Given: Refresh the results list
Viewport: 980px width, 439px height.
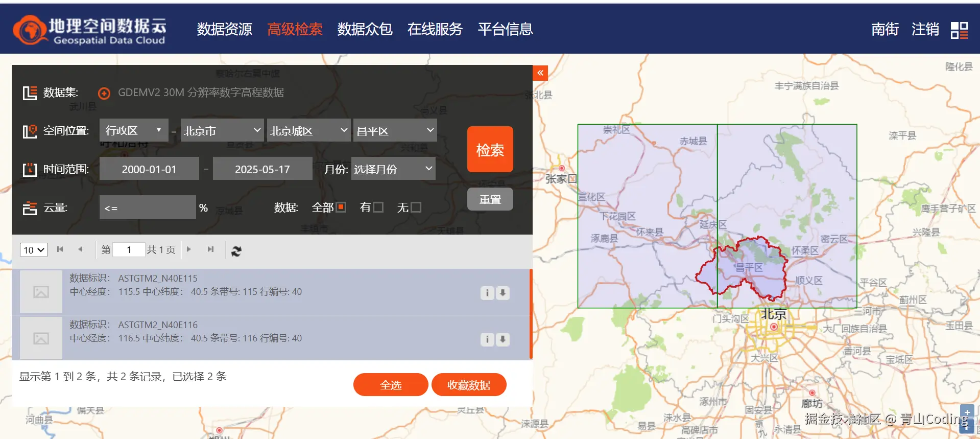Looking at the screenshot, I should pyautogui.click(x=236, y=250).
